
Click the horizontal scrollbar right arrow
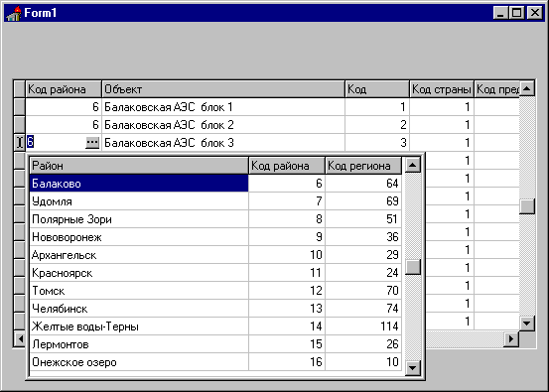point(511,338)
